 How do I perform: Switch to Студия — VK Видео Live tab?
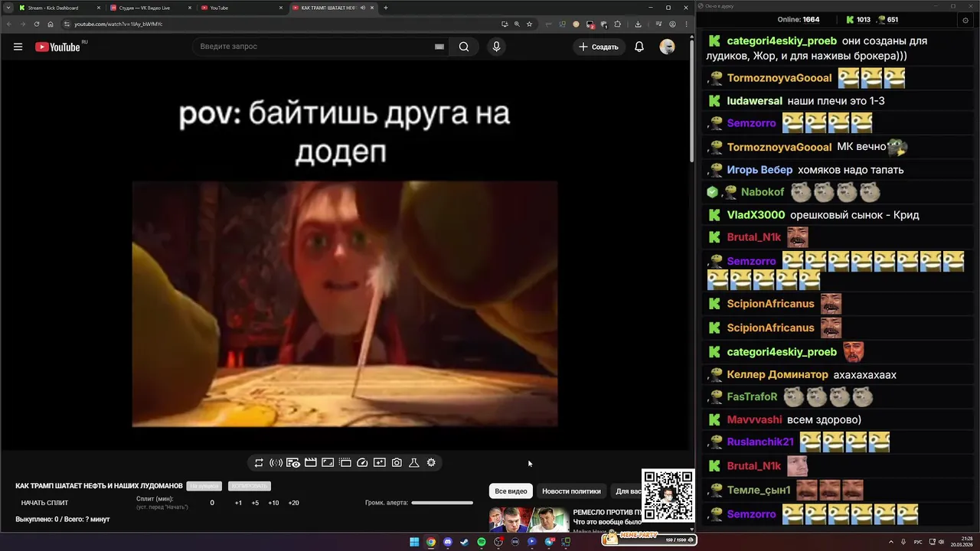[149, 8]
